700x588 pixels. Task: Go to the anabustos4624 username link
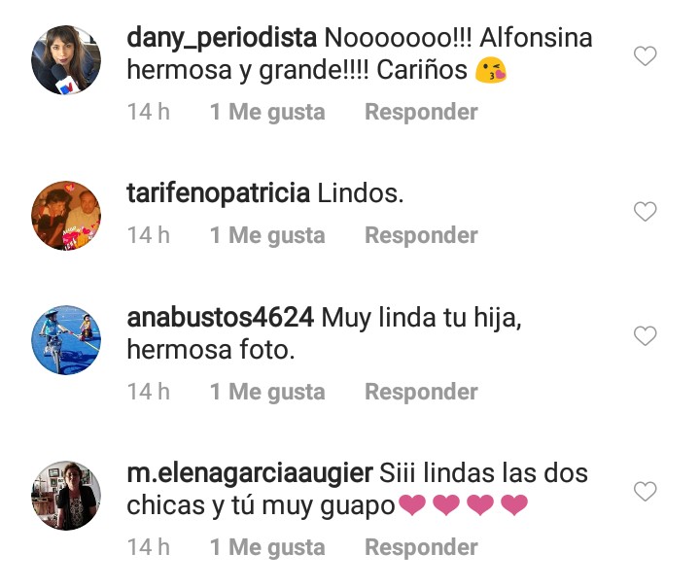click(220, 318)
